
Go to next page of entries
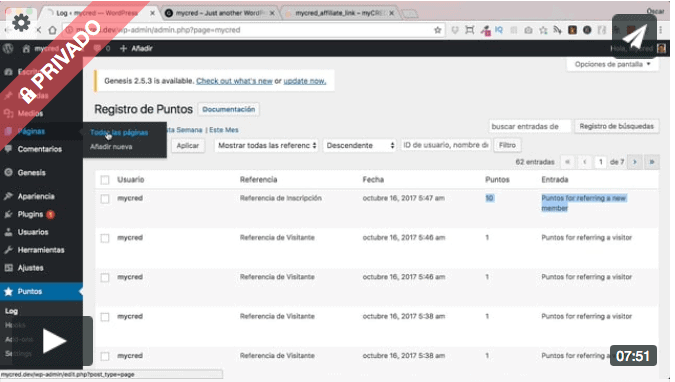pyautogui.click(x=635, y=162)
